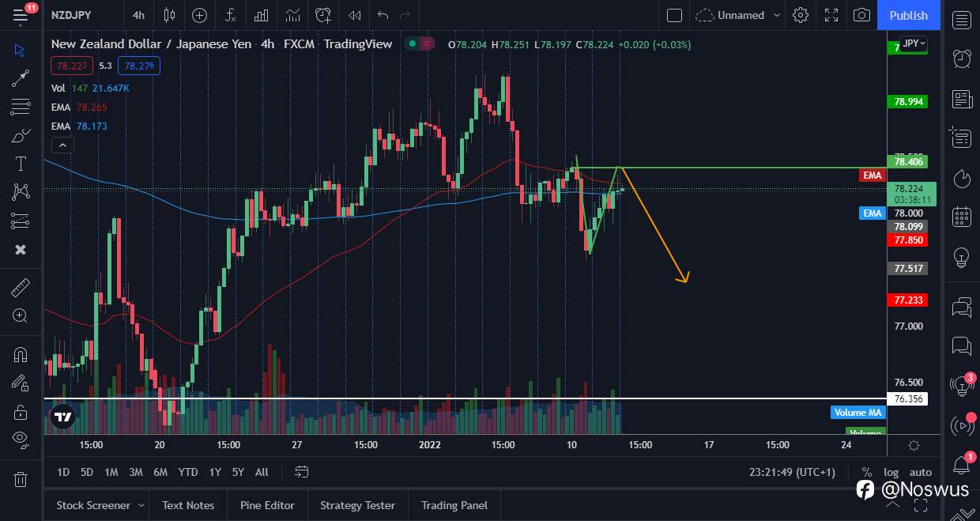Click the NZDJPY symbol field
This screenshot has height=521, width=980.
(71, 15)
